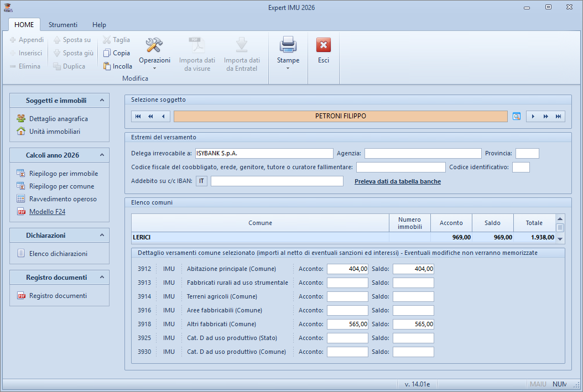The image size is (583, 392).
Task: Collapse the Registro documenti panel
Action: 102,278
